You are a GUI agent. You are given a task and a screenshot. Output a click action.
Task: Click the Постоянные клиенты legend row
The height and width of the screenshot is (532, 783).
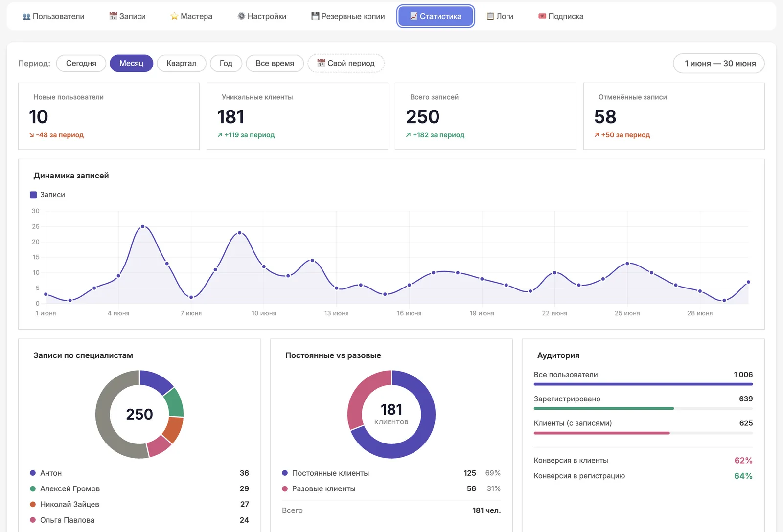coord(391,473)
